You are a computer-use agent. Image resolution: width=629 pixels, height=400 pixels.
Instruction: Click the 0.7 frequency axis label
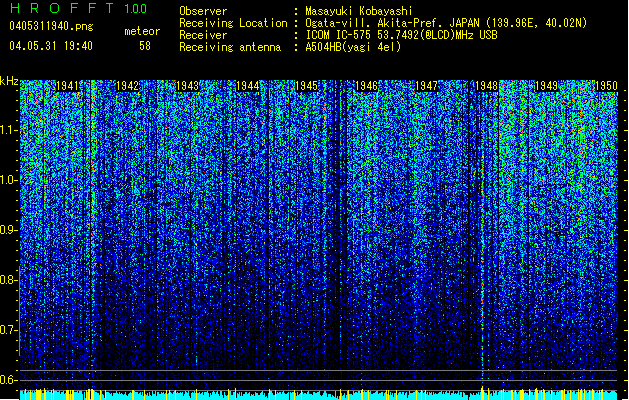pos(8,330)
